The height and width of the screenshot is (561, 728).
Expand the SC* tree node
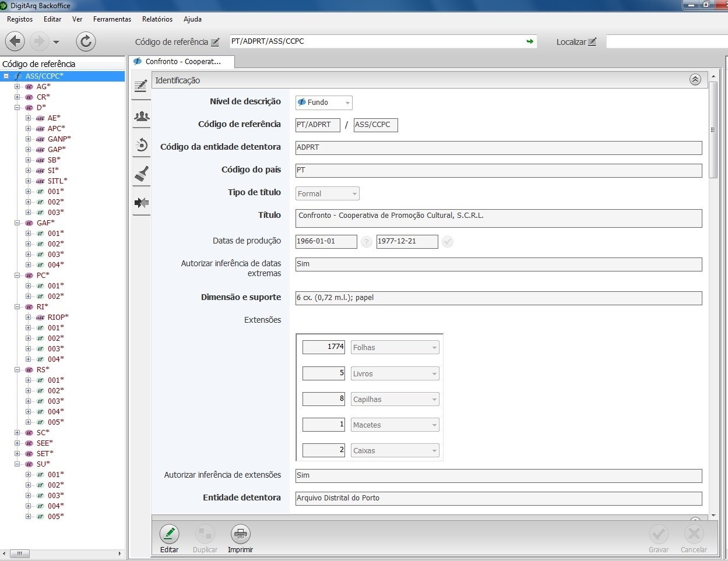pyautogui.click(x=17, y=433)
